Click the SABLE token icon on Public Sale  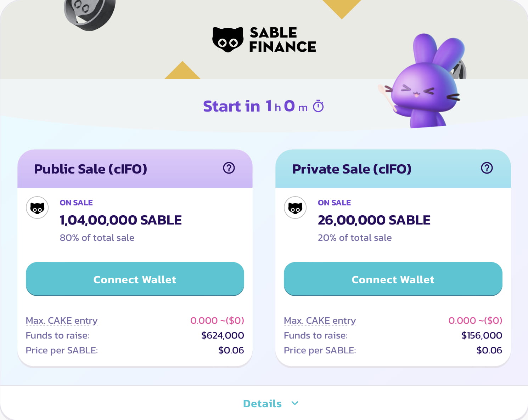click(x=37, y=208)
